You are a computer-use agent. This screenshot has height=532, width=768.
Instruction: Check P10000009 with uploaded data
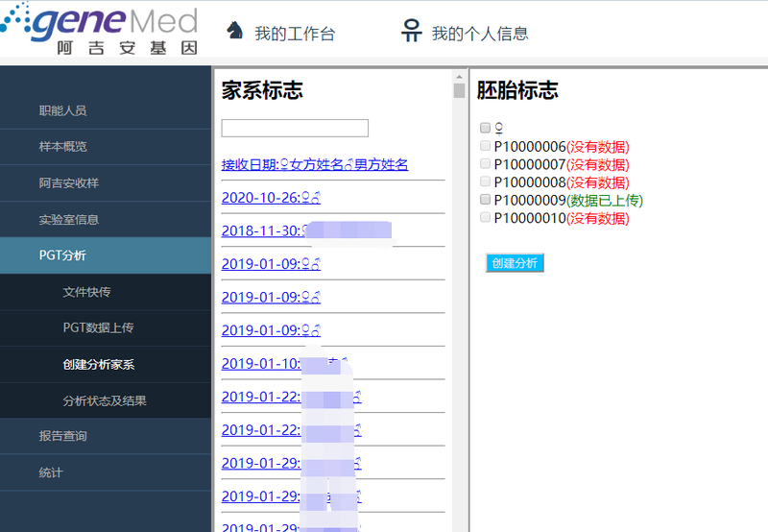[485, 199]
